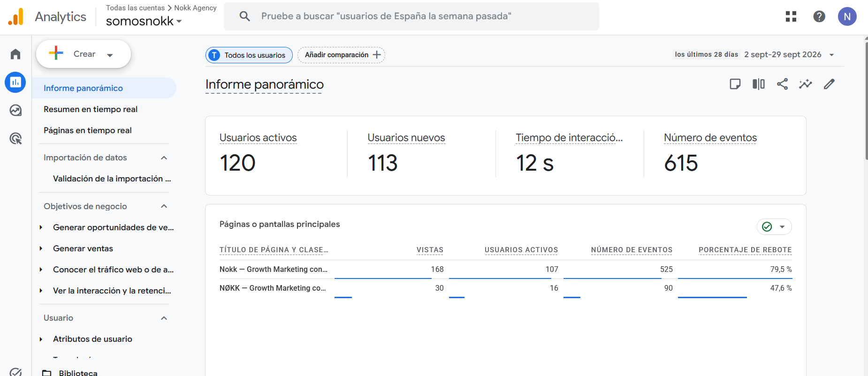Open the Explore icon in the left rail
868x376 pixels.
click(15, 110)
